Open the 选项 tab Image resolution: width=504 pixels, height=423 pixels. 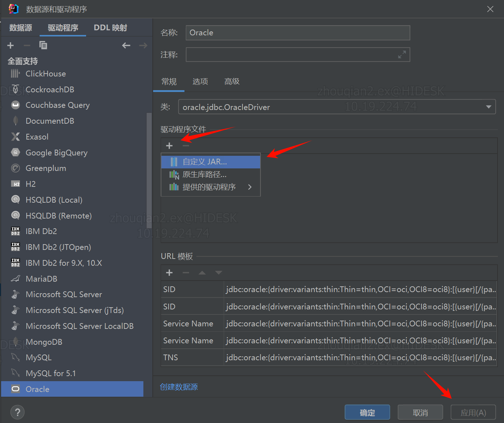[200, 81]
